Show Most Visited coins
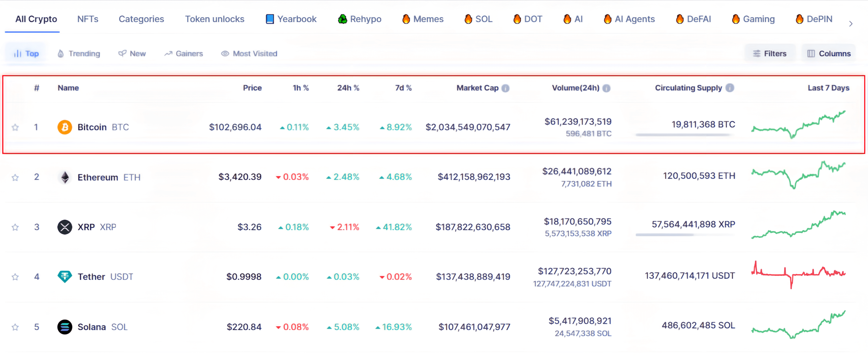 pos(249,54)
